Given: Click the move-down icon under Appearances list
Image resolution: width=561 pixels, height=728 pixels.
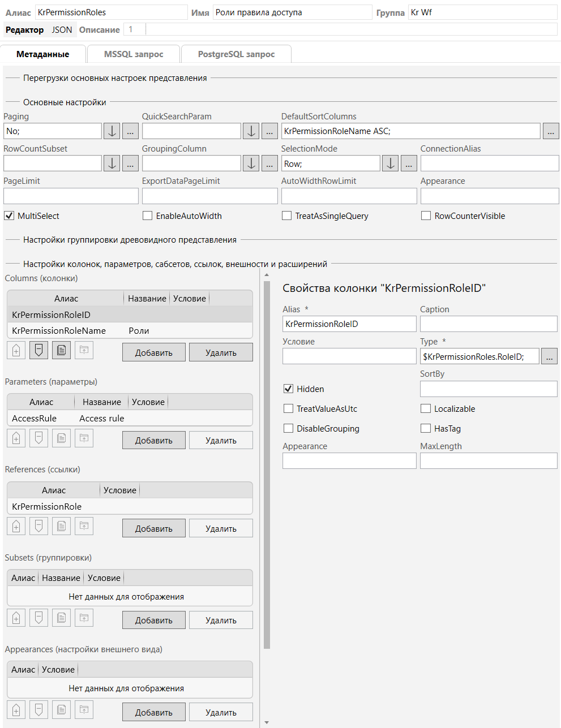Looking at the screenshot, I should (38, 710).
